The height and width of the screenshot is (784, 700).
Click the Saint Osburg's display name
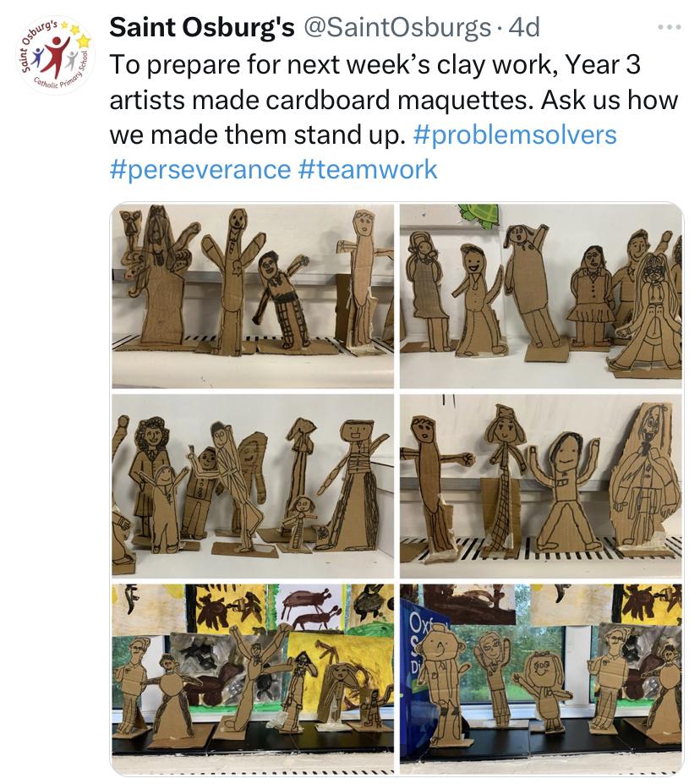pyautogui.click(x=202, y=28)
